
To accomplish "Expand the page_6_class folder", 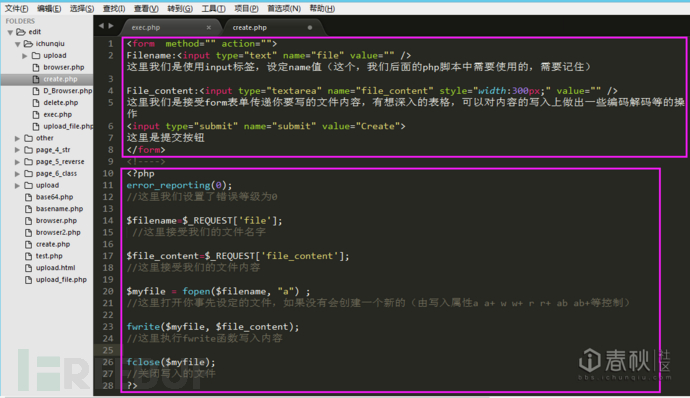I will click(17, 174).
